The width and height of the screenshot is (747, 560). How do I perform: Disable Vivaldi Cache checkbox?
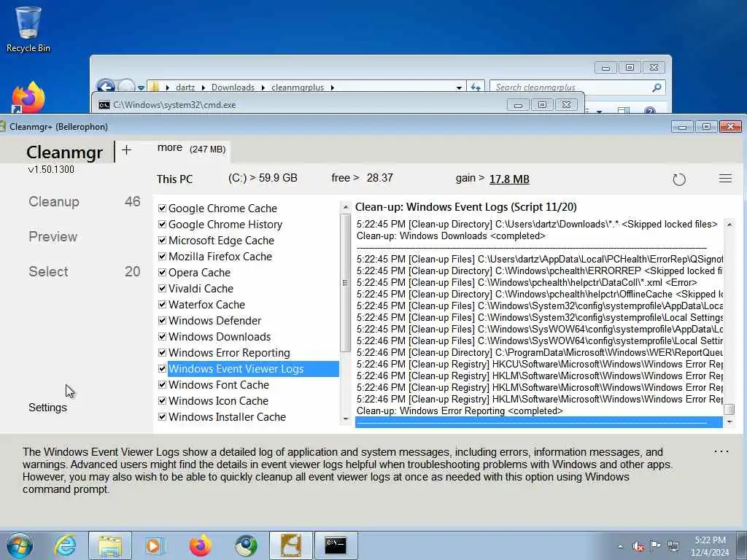[x=162, y=289]
